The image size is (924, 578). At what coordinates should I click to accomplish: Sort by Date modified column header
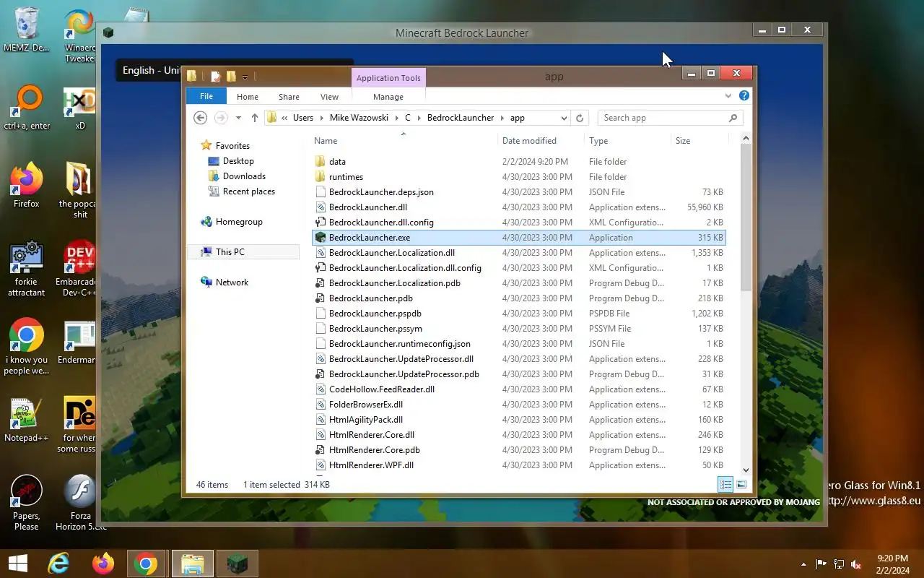[529, 141]
